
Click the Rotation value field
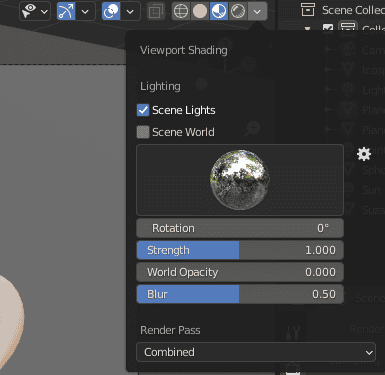[x=240, y=228]
